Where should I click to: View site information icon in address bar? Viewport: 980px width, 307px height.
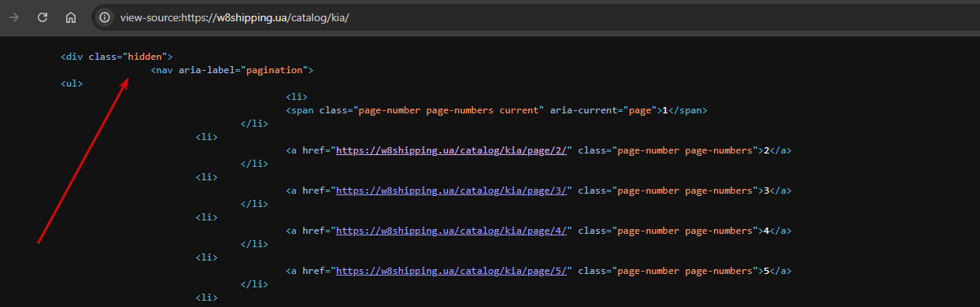104,17
